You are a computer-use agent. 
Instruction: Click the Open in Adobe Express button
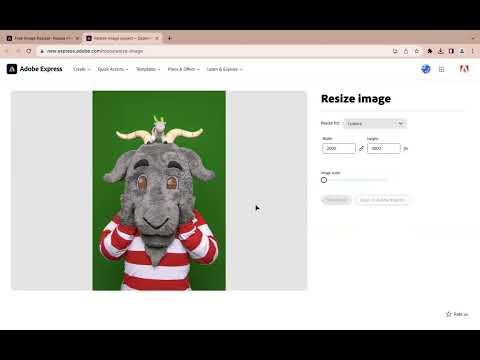point(382,200)
